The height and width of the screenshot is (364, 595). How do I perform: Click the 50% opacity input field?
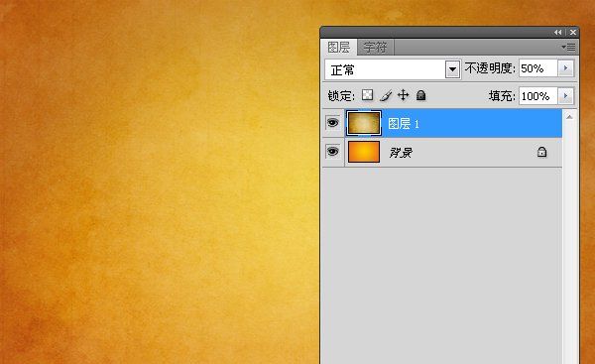pyautogui.click(x=538, y=68)
